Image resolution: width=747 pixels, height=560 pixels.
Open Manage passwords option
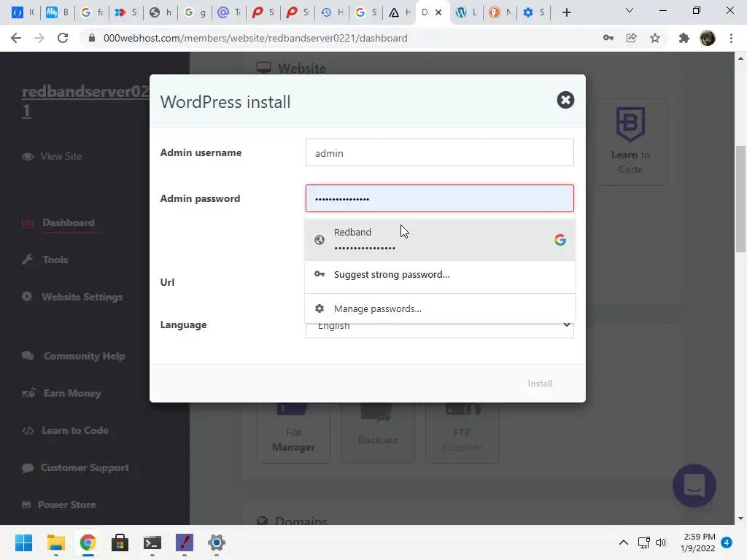pyautogui.click(x=439, y=308)
